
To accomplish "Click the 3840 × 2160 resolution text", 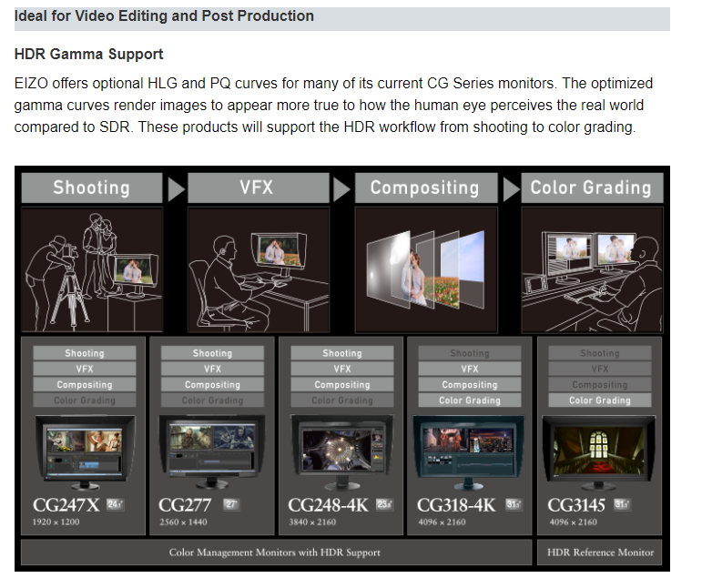I will (312, 522).
